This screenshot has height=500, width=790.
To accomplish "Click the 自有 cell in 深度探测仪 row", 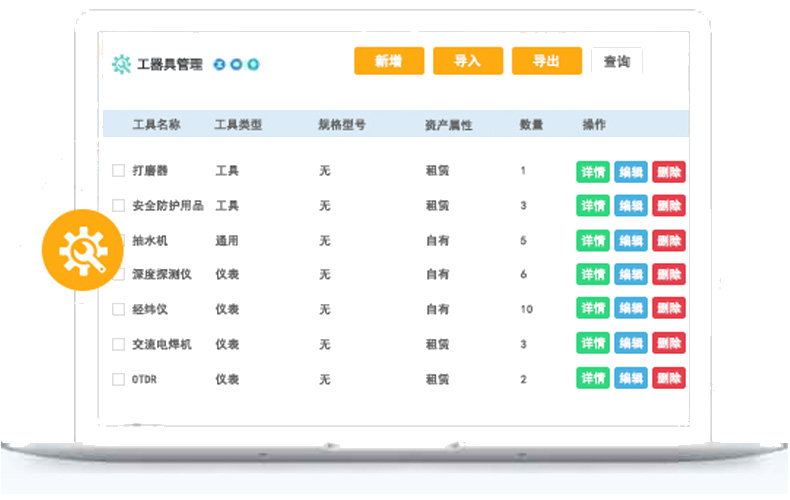I will coord(437,274).
